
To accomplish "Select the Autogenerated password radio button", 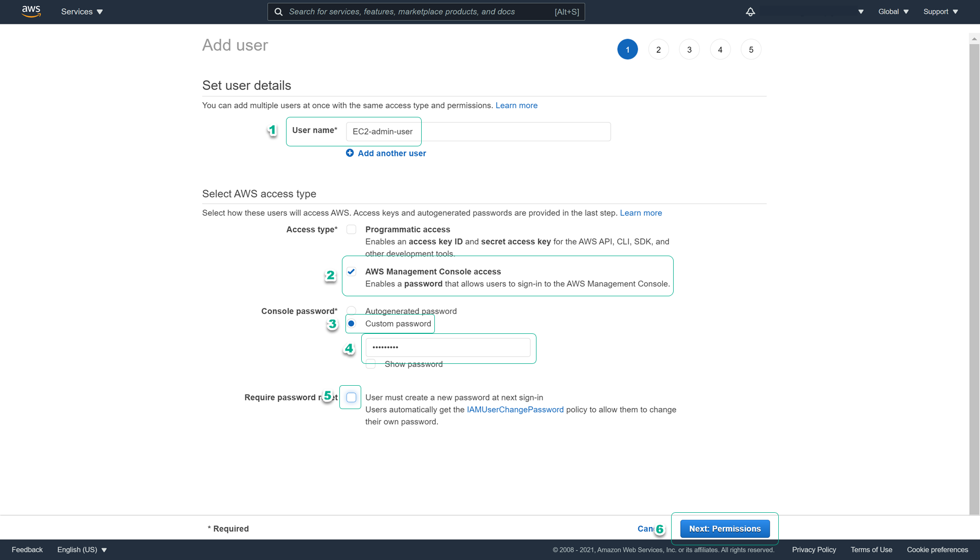I will (x=351, y=310).
